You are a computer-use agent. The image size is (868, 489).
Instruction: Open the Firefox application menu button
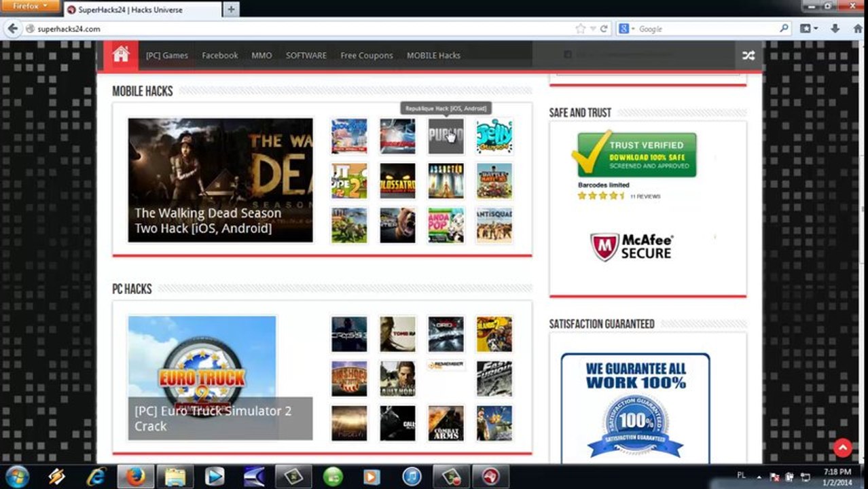(31, 5)
